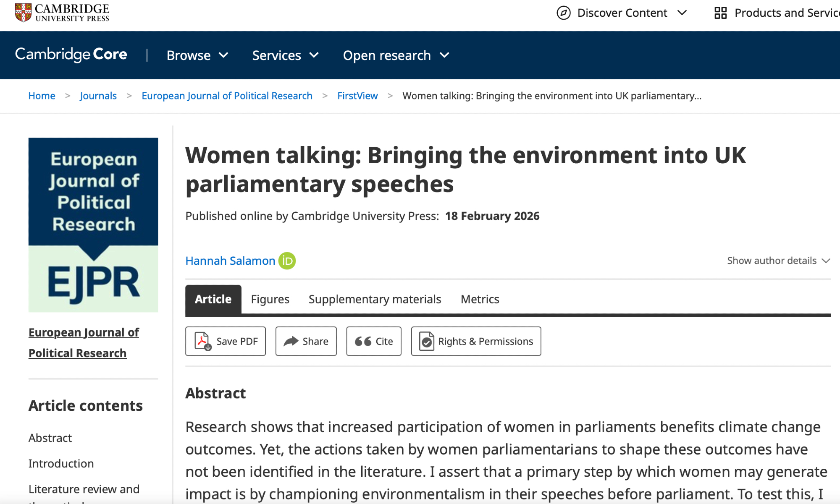Open the Supplementary materials tab

tap(375, 299)
